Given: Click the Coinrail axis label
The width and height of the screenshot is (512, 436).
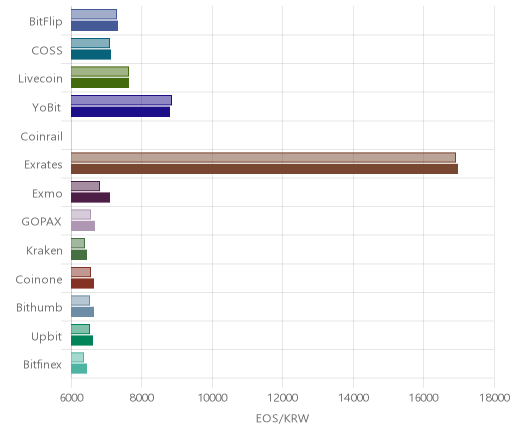Looking at the screenshot, I should click(42, 137).
